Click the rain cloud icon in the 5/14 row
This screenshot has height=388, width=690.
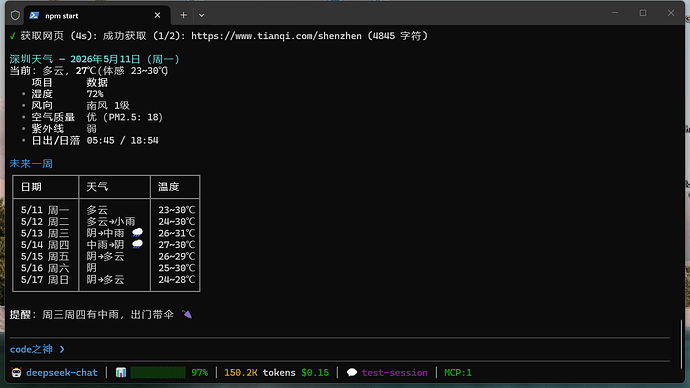(x=137, y=244)
